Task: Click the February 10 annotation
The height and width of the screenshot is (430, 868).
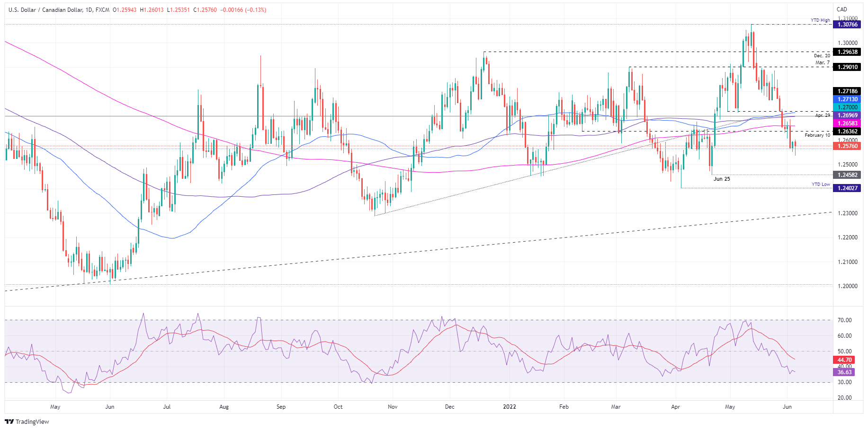Action: pos(817,135)
